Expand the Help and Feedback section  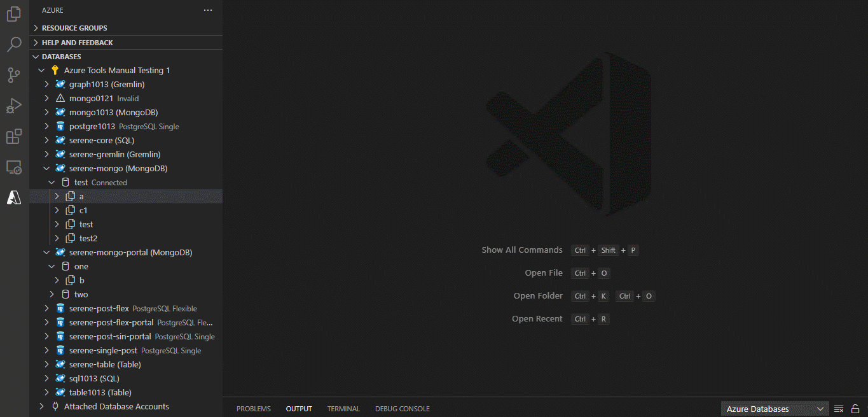click(36, 43)
